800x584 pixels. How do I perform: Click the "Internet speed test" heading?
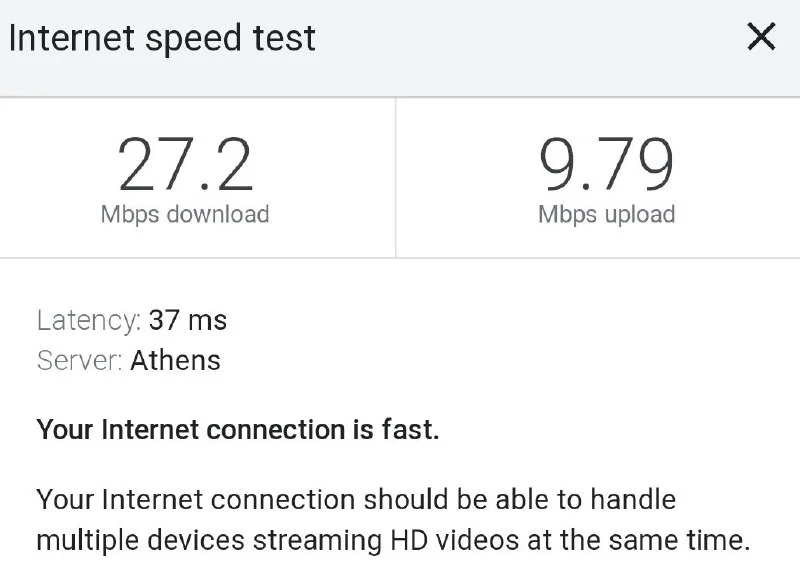[x=162, y=38]
